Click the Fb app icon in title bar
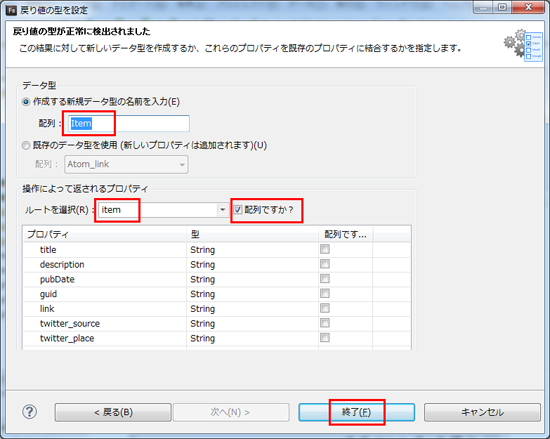The height and width of the screenshot is (439, 550). [x=12, y=10]
